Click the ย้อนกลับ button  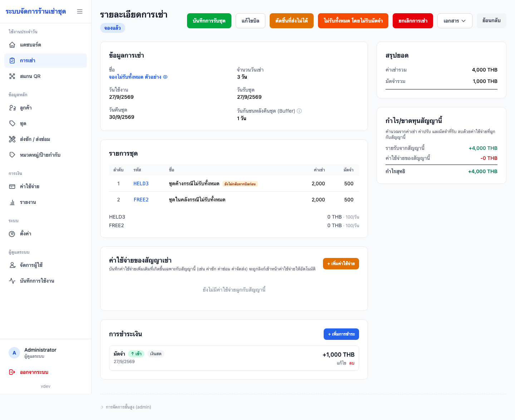491,21
